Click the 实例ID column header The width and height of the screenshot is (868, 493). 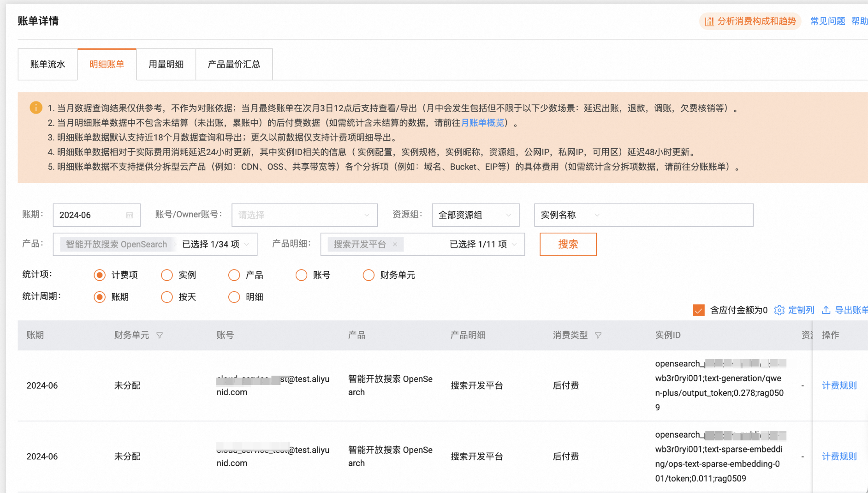668,335
